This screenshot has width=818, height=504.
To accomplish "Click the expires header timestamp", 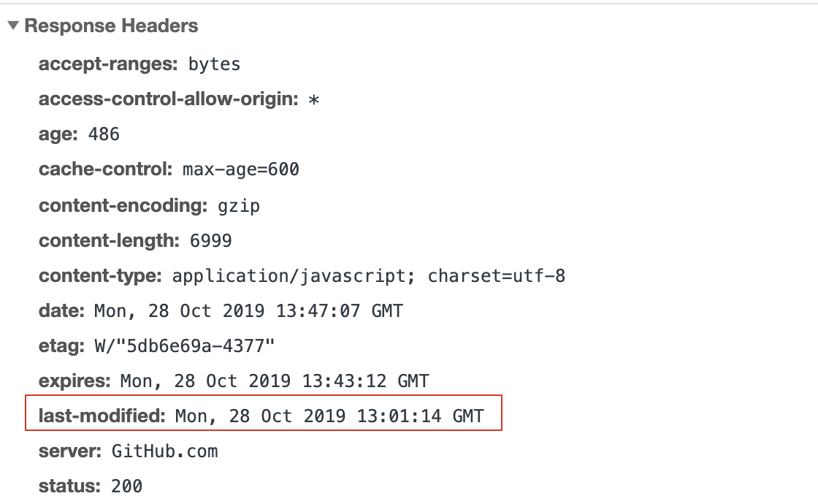I will click(275, 381).
